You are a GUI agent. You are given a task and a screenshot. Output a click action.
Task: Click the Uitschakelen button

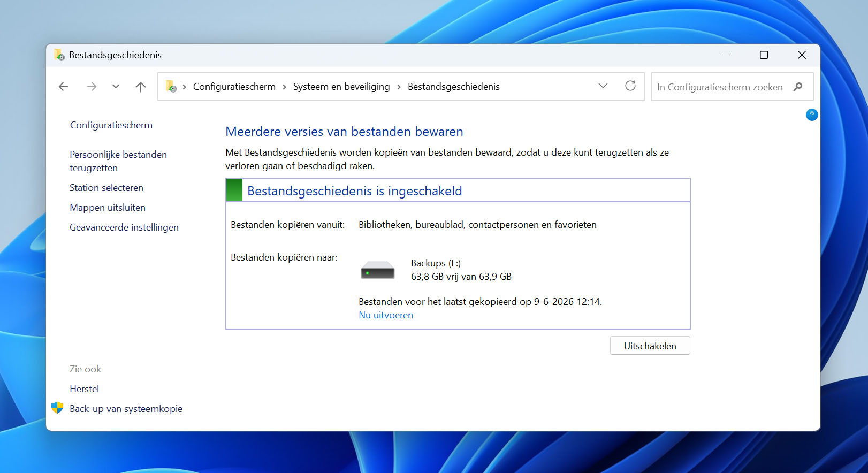650,346
